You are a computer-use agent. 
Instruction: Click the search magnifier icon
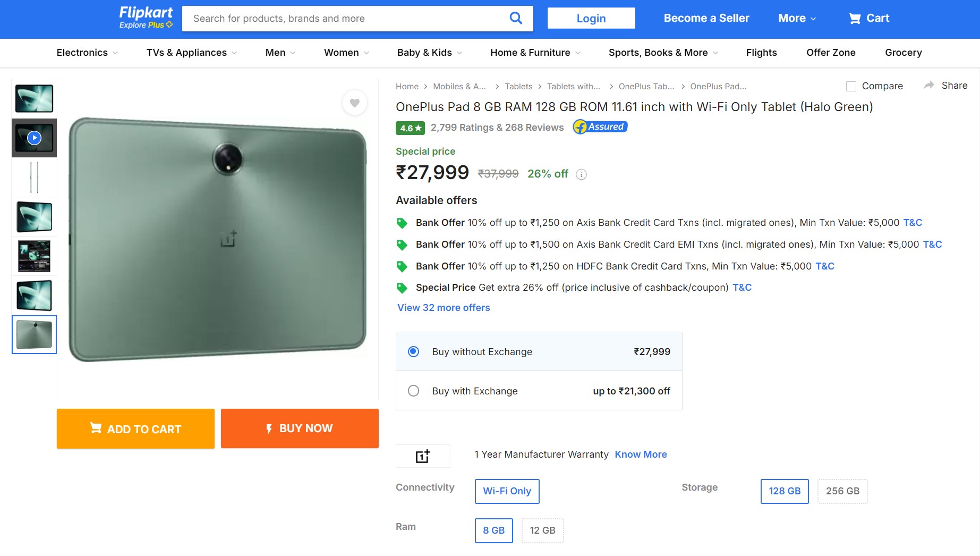point(515,18)
